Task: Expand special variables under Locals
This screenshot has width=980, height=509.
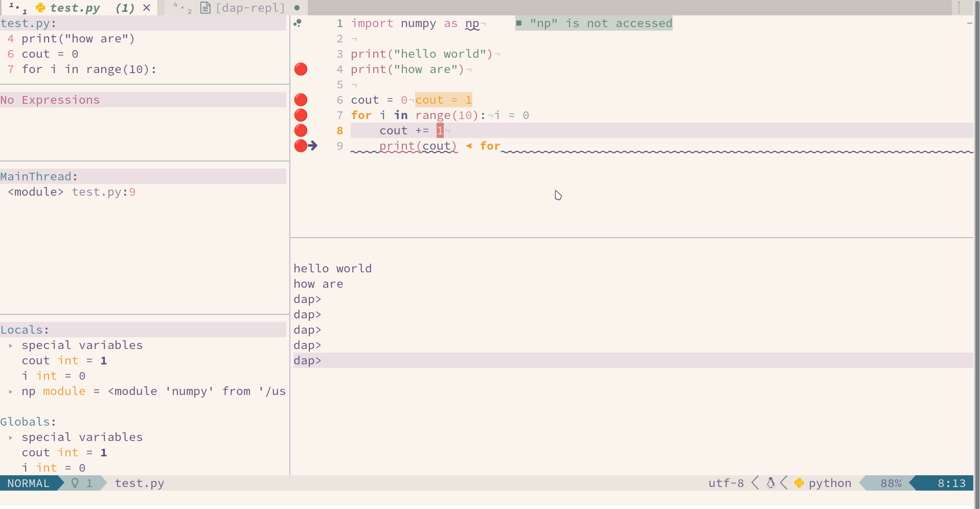Action: tap(10, 345)
